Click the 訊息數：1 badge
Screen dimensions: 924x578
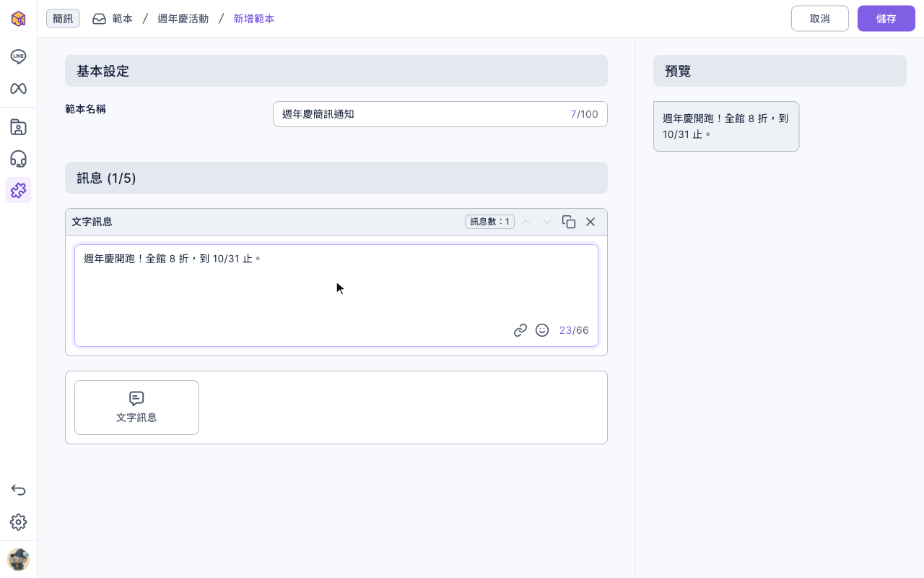tap(489, 222)
